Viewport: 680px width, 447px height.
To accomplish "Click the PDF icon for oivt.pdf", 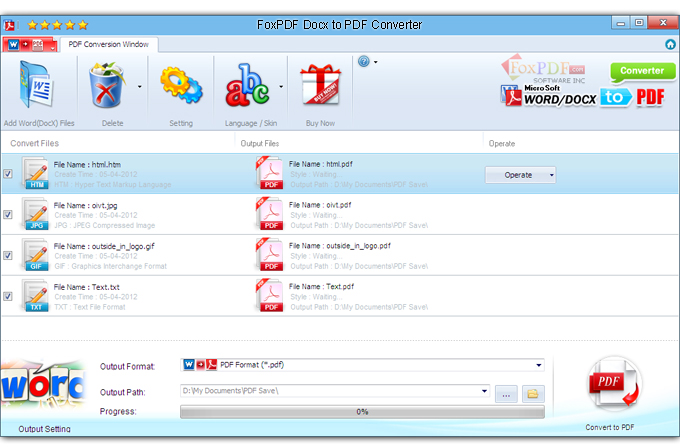I will click(x=270, y=214).
